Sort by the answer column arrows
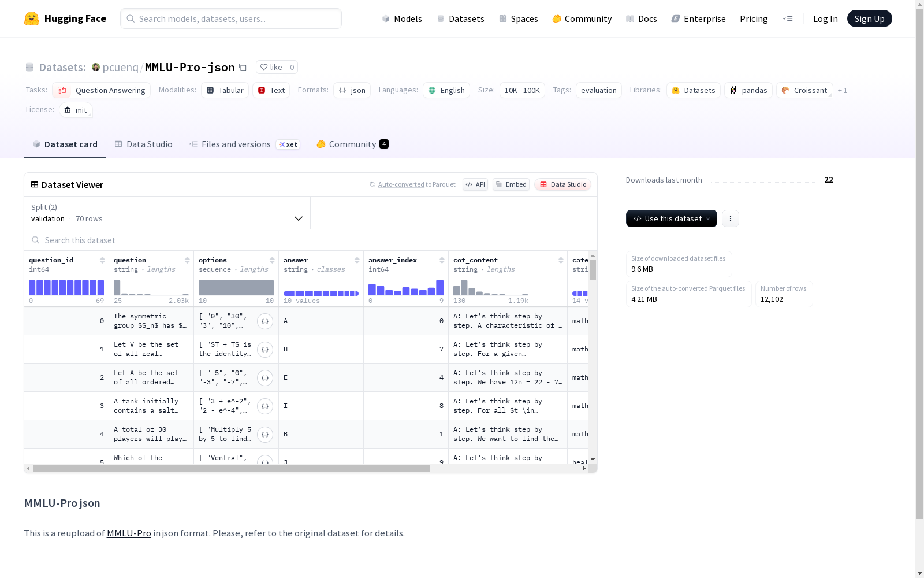The height and width of the screenshot is (578, 924). point(357,260)
